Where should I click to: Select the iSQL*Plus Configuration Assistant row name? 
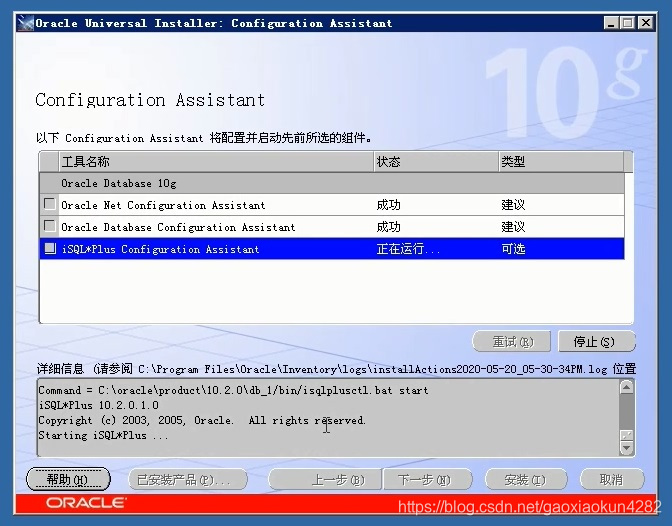(x=161, y=249)
